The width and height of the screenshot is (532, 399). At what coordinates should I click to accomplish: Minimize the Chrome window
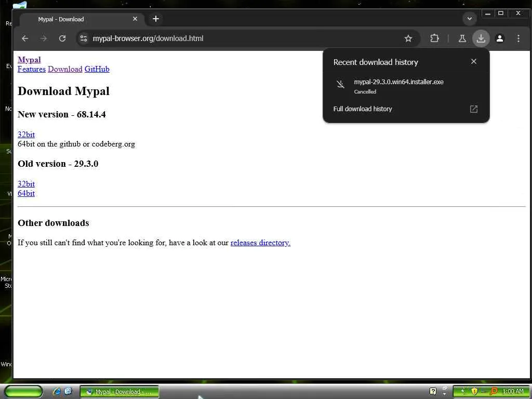click(487, 14)
